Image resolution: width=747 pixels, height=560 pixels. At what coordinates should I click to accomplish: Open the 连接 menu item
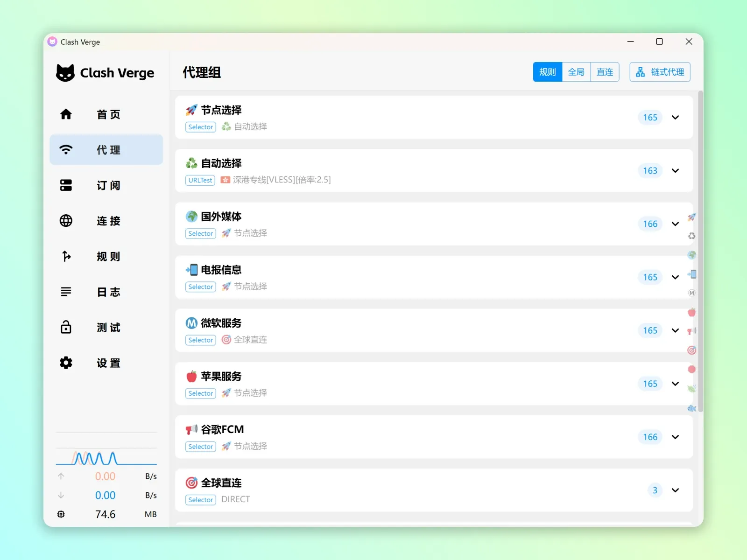106,221
